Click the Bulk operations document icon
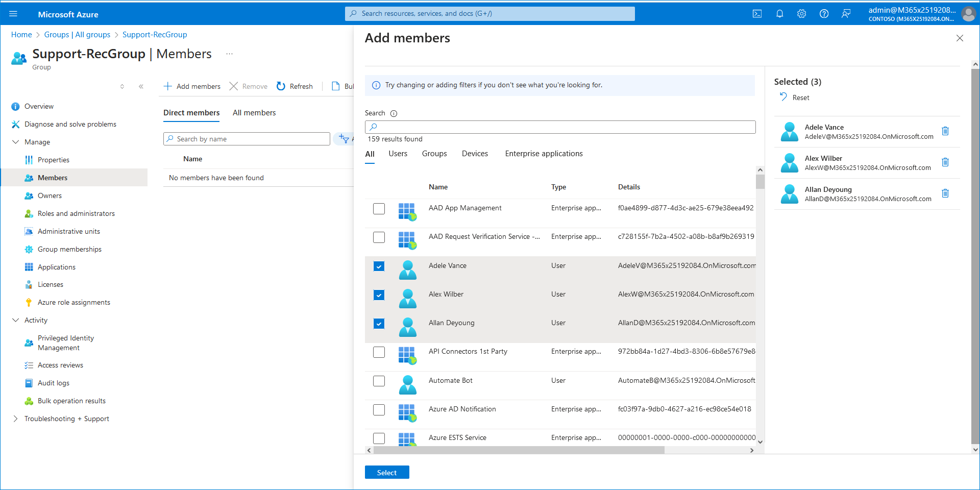Image resolution: width=980 pixels, height=490 pixels. click(x=336, y=86)
